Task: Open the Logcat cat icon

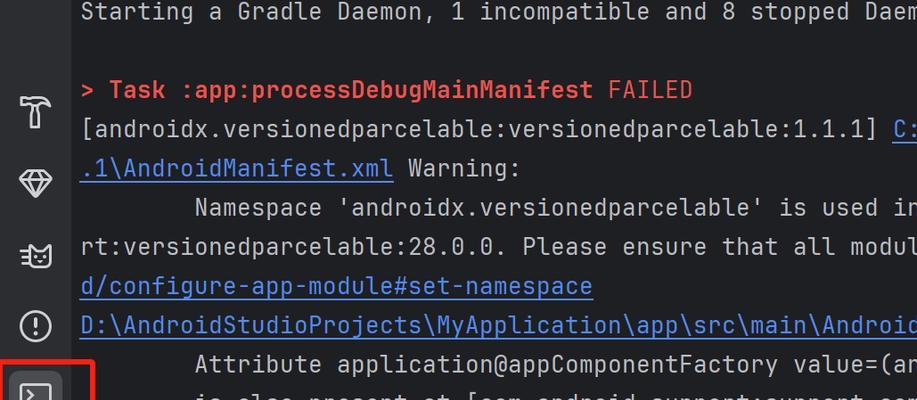Action: [x=35, y=256]
